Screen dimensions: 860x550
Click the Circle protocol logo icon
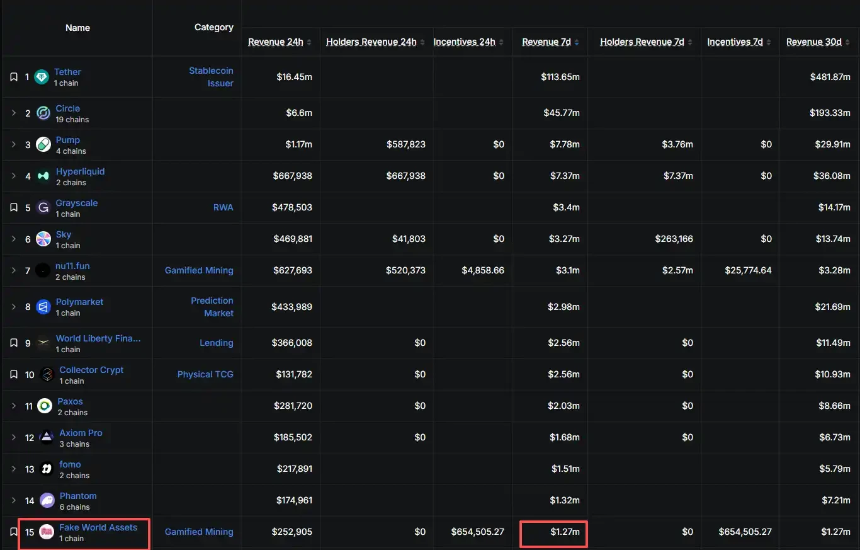[43, 113]
